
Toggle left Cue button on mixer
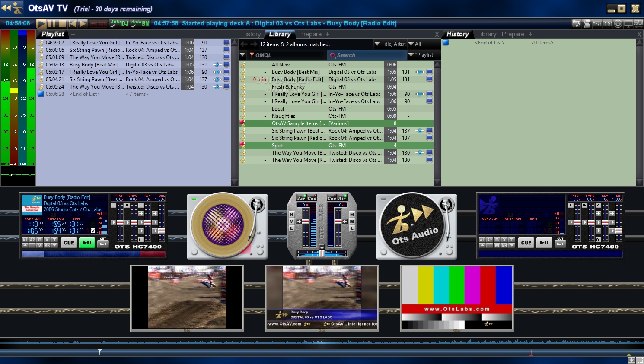pos(312,198)
